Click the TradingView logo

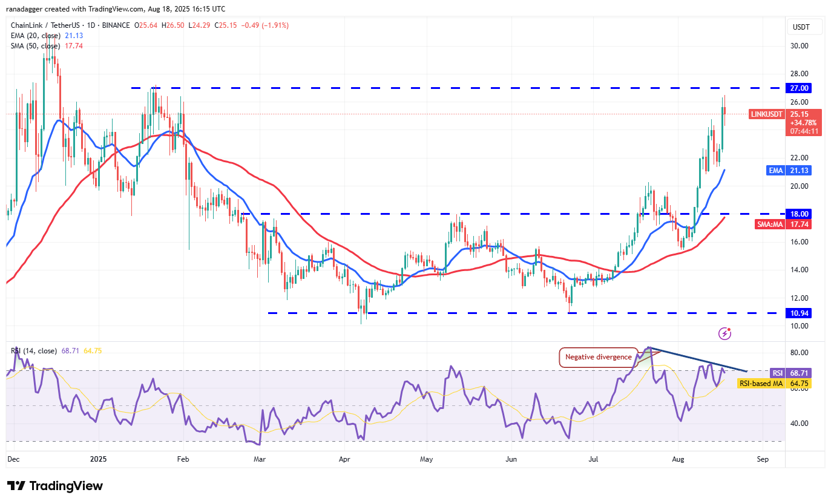tap(55, 486)
